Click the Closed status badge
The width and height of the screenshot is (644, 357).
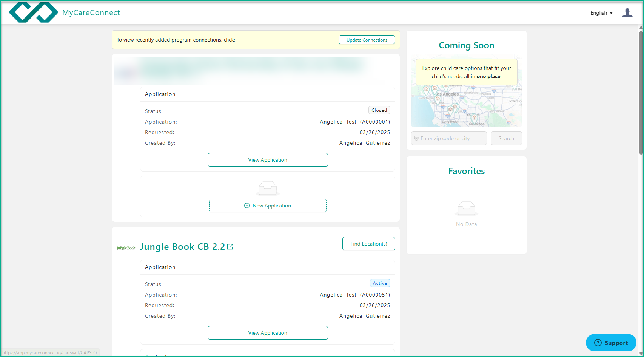click(x=379, y=110)
